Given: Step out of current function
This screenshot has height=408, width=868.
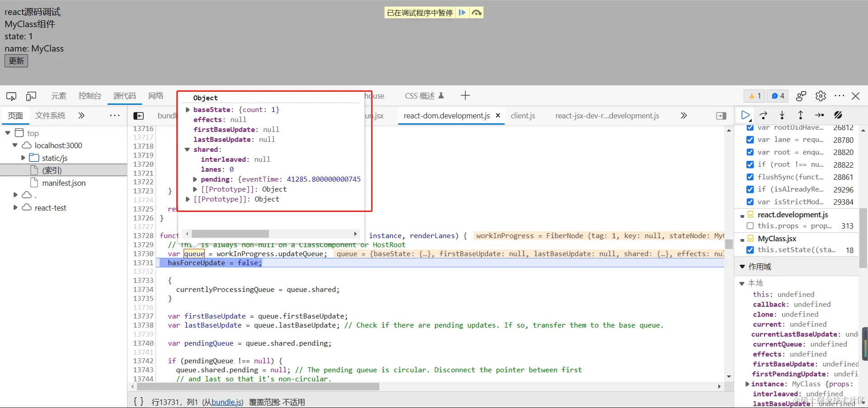Looking at the screenshot, I should [801, 115].
